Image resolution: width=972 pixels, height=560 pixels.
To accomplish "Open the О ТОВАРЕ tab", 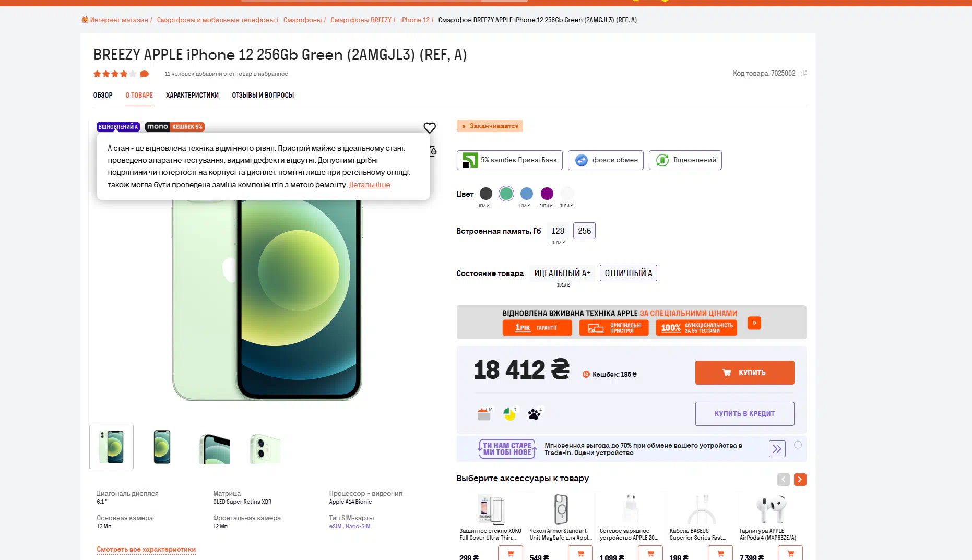I will (x=139, y=95).
